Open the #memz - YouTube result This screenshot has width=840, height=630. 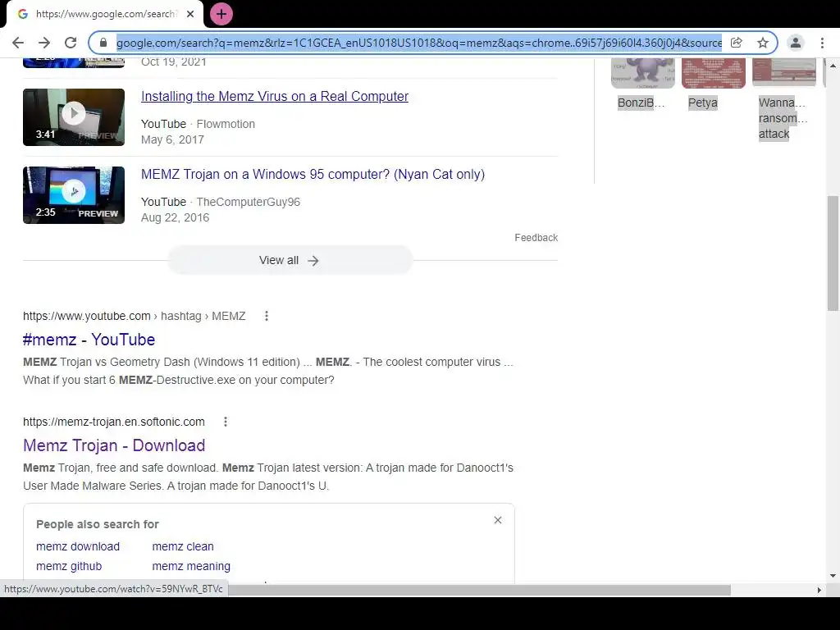coord(89,340)
